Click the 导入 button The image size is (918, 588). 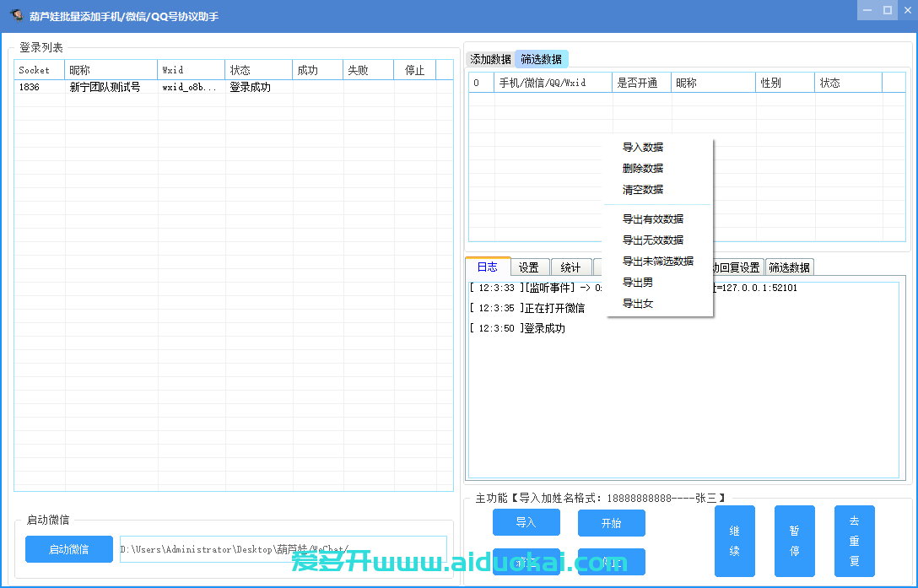(x=526, y=522)
